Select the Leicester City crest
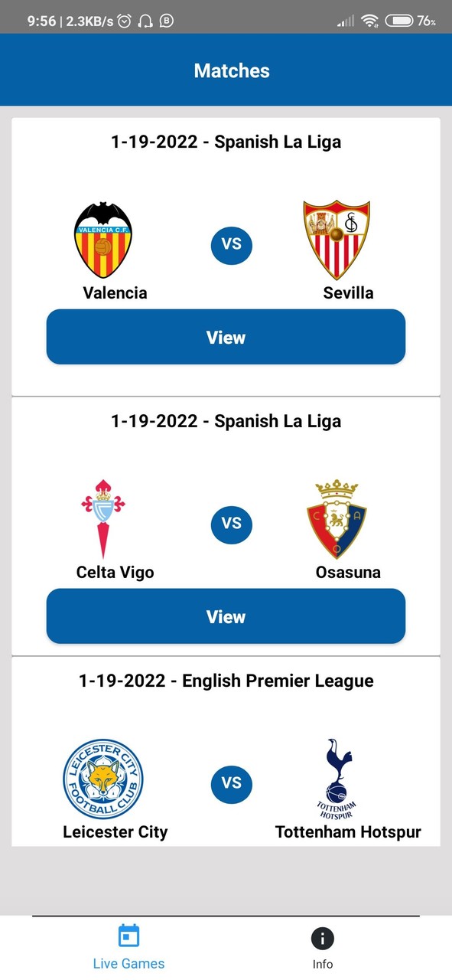 (x=103, y=779)
